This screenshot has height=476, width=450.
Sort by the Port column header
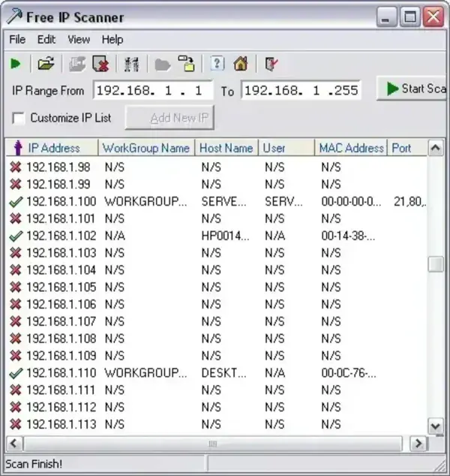point(407,148)
